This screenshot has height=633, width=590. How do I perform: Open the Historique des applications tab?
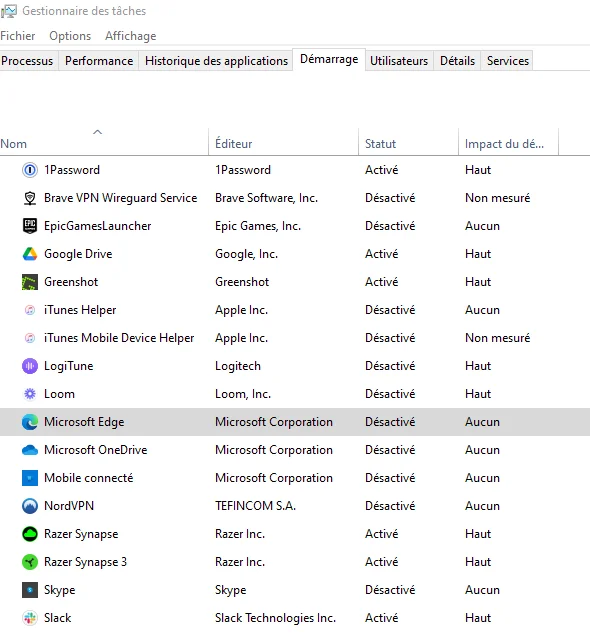pyautogui.click(x=216, y=61)
